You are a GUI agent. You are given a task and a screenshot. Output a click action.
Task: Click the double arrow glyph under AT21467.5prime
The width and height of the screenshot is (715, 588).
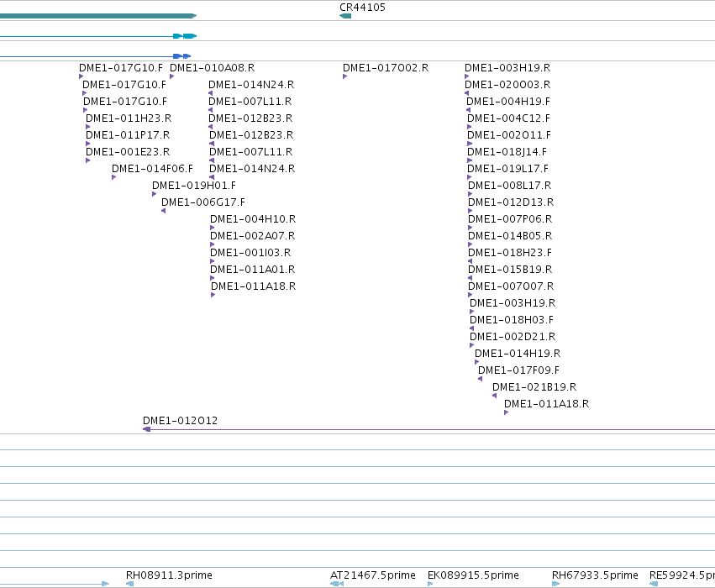point(337,584)
